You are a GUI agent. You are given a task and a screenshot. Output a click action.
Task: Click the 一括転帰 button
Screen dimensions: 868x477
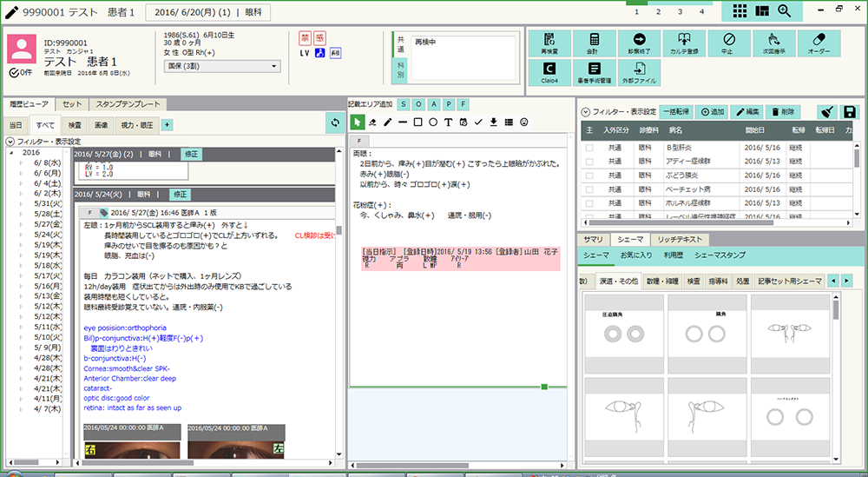pos(676,112)
